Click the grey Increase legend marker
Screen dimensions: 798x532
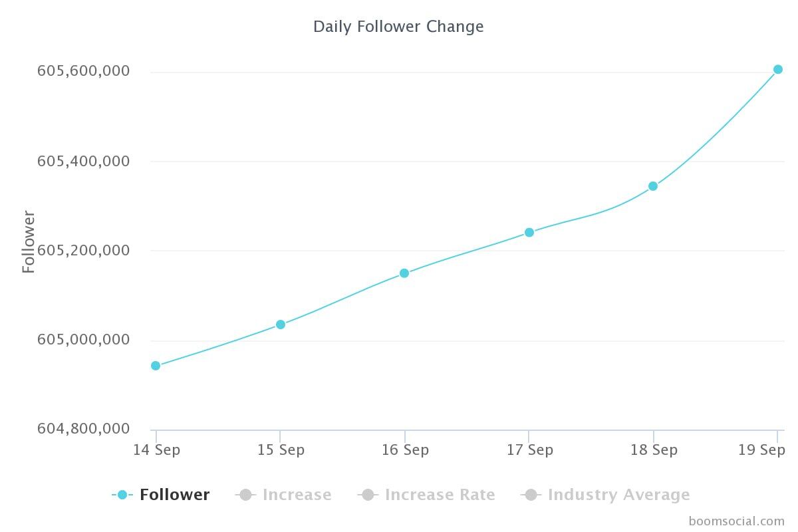coord(245,495)
